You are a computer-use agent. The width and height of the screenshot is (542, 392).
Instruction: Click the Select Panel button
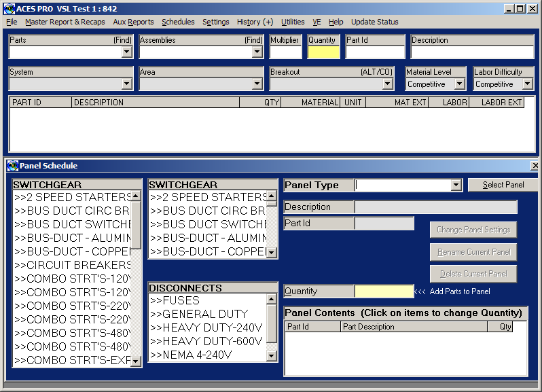point(503,185)
